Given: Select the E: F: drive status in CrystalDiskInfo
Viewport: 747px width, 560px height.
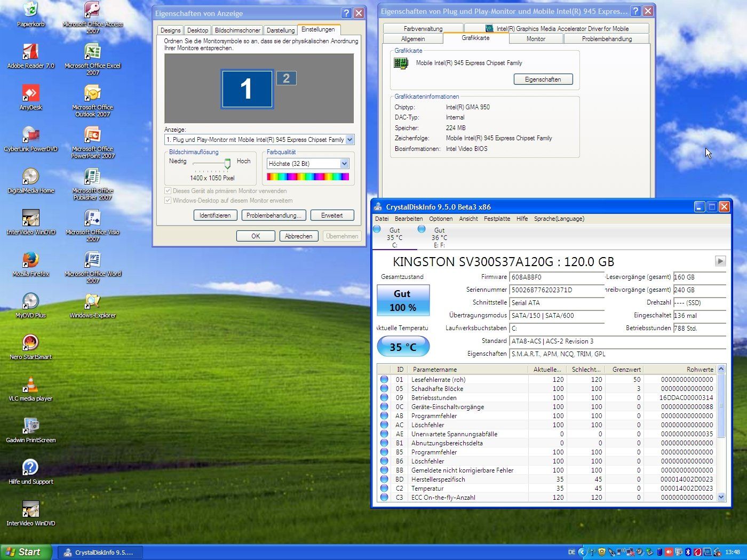Looking at the screenshot, I should pyautogui.click(x=439, y=237).
